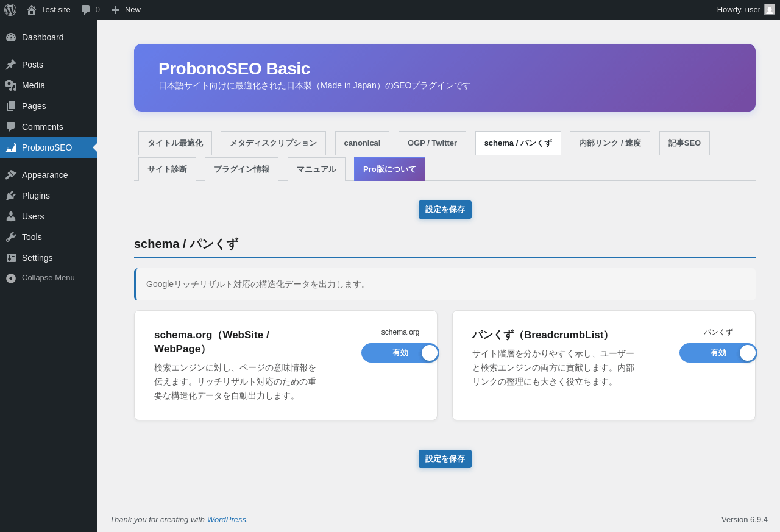The height and width of the screenshot is (532, 780).
Task: Click the Version 6.9.4 footer text
Action: [745, 520]
